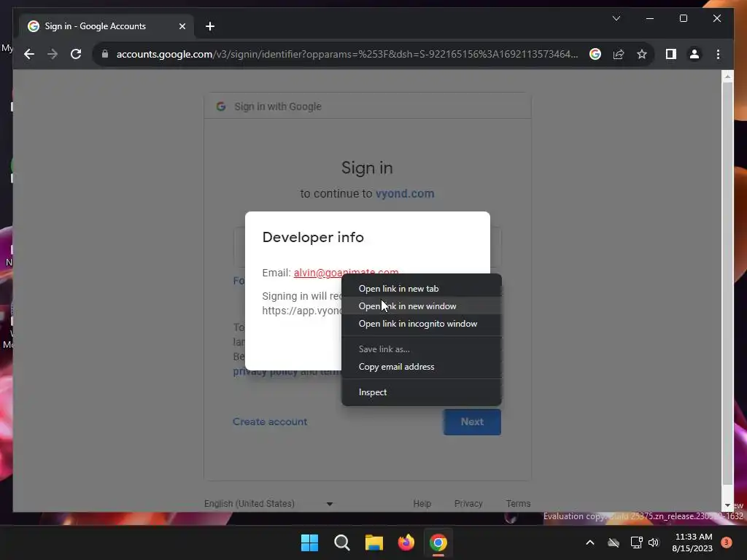Click the scrollbar down arrow
The height and width of the screenshot is (560, 747).
pyautogui.click(x=727, y=505)
